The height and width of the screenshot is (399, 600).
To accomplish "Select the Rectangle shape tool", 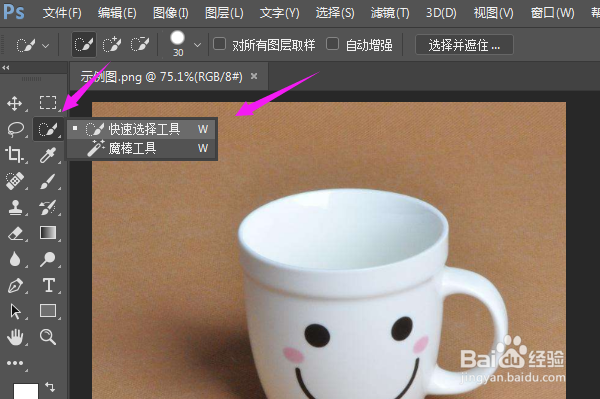I will coord(48,311).
